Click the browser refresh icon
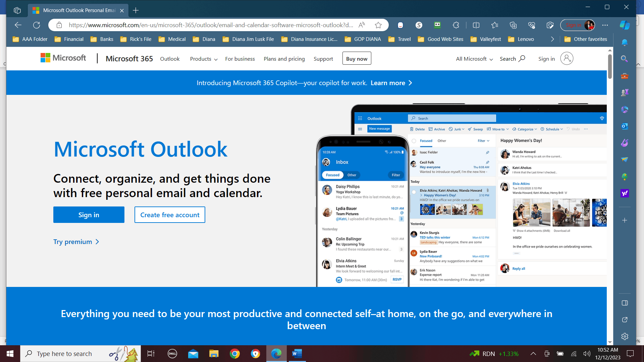Image resolution: width=644 pixels, height=362 pixels. coord(37,25)
